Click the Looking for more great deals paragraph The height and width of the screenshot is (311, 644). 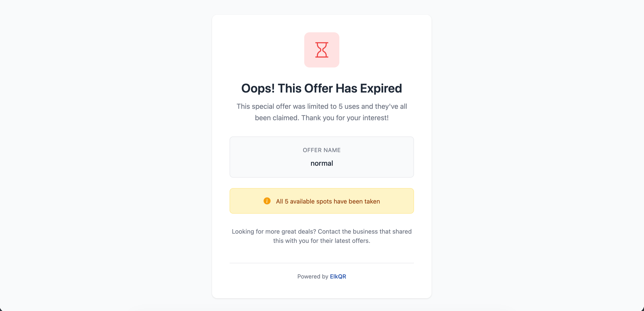[x=322, y=236]
